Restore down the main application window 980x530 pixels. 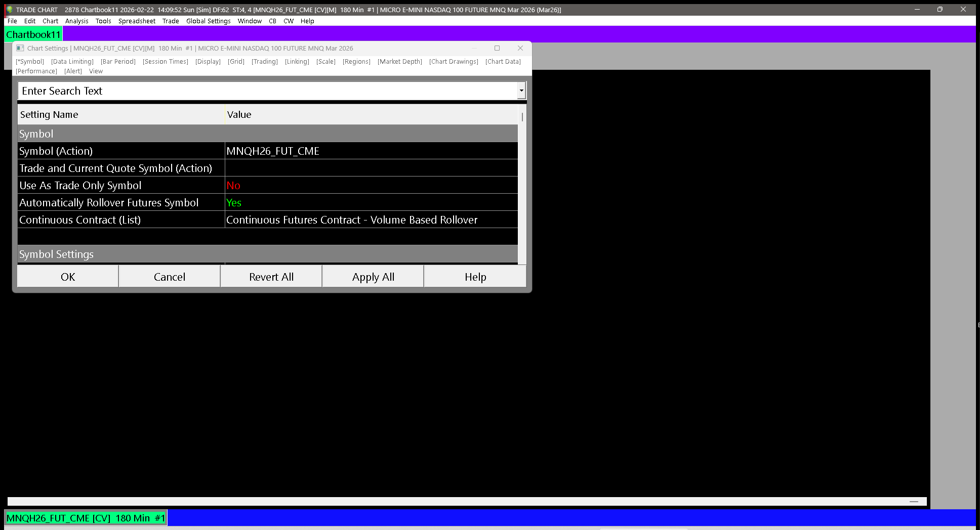pos(940,9)
